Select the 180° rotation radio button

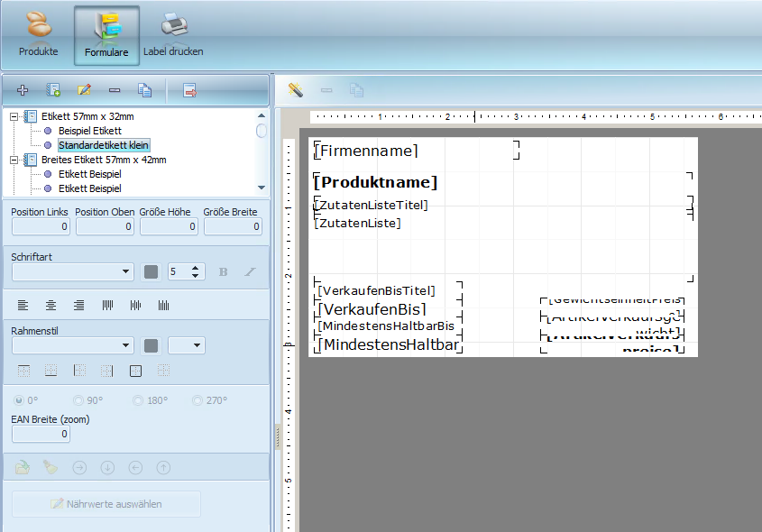click(138, 400)
